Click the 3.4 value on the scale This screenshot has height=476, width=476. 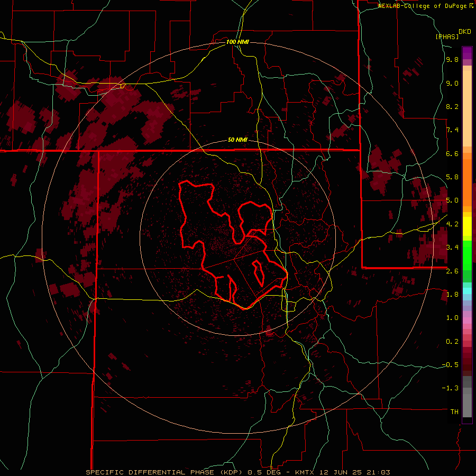(452, 248)
